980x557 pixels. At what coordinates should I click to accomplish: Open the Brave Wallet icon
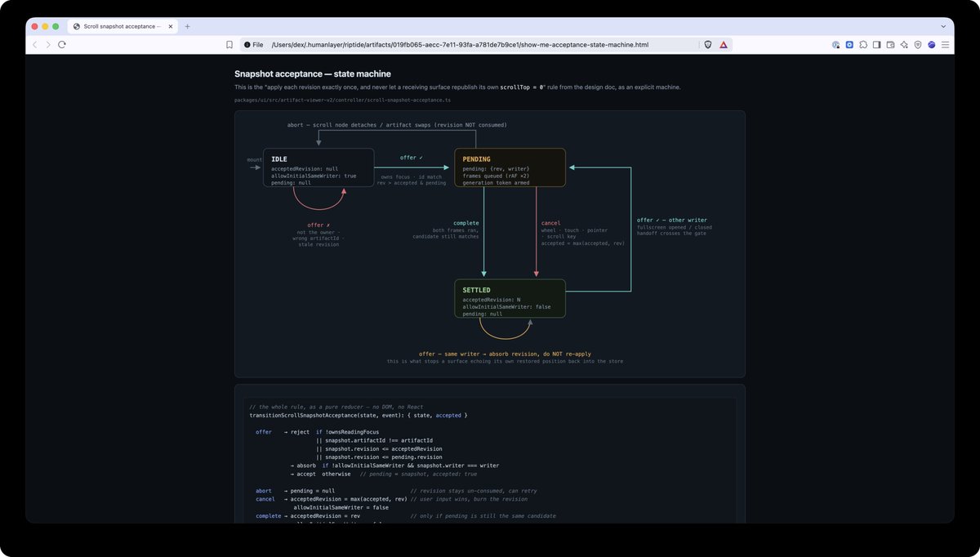(x=891, y=44)
